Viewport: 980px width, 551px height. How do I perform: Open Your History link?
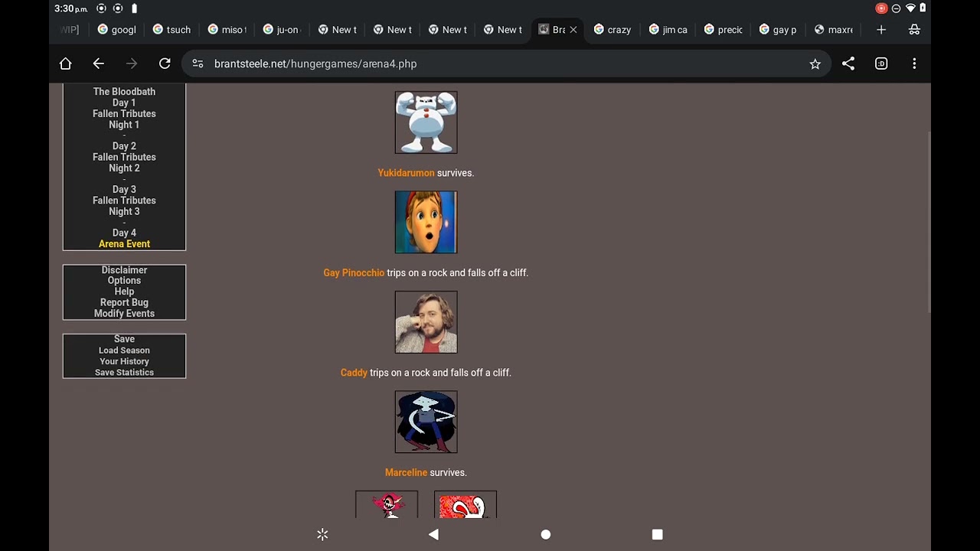point(124,361)
